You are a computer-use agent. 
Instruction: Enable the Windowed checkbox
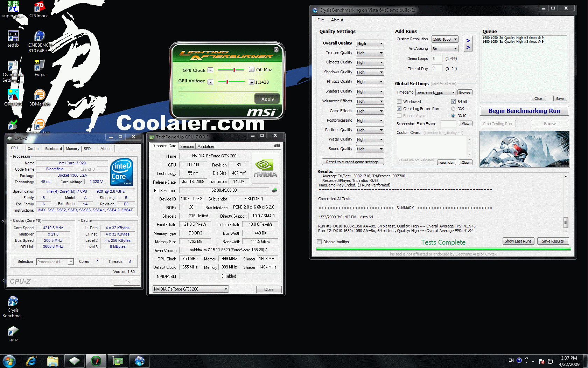tap(399, 102)
